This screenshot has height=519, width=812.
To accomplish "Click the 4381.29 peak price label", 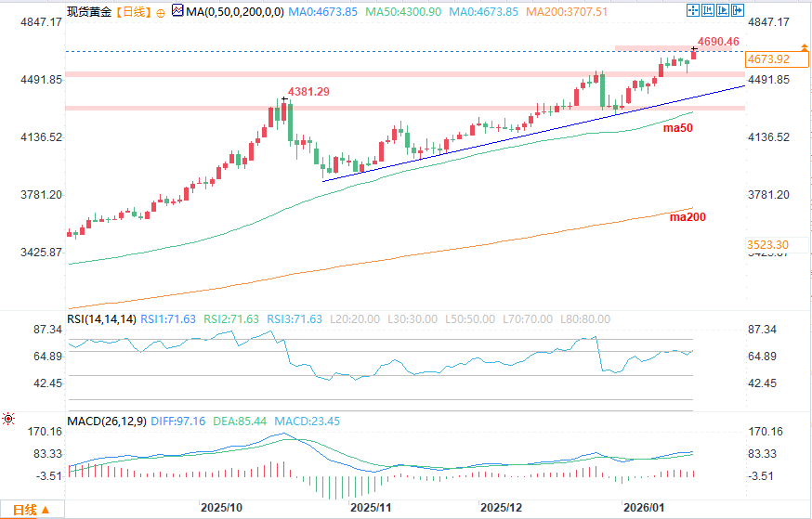I will [308, 92].
